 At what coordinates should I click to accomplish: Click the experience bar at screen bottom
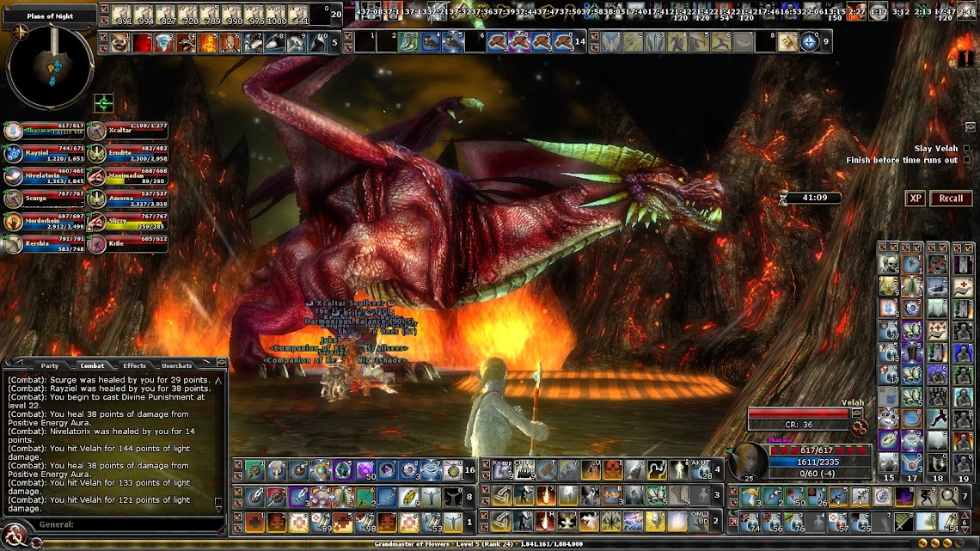[478, 544]
